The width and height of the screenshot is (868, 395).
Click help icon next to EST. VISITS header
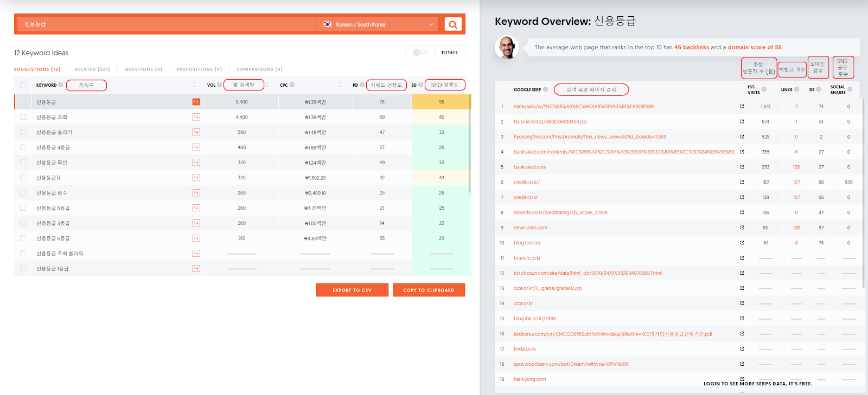pos(764,89)
